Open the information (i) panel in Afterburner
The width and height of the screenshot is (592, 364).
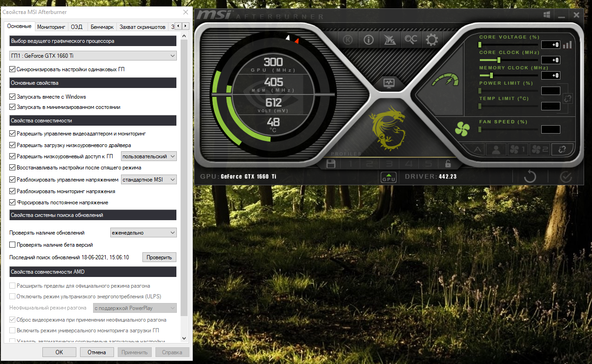pyautogui.click(x=369, y=40)
